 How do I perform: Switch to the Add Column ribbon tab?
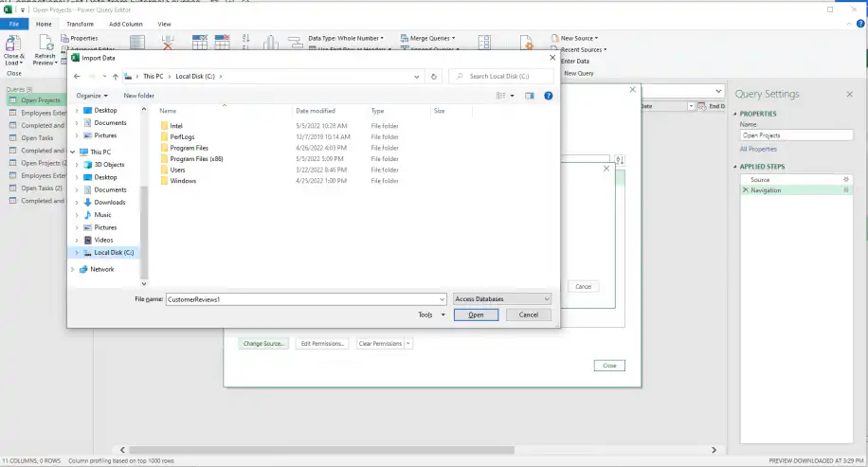tap(126, 24)
